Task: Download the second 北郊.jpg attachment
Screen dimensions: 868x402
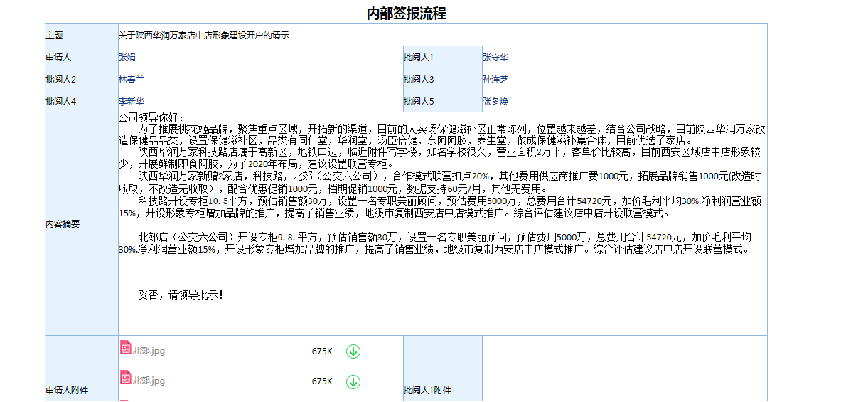Action: 353,382
